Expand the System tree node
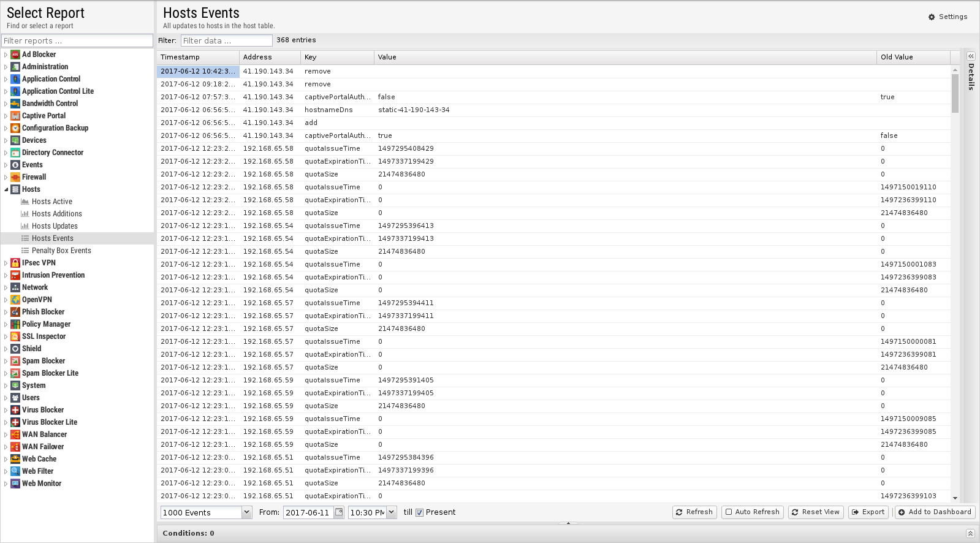 (x=6, y=385)
